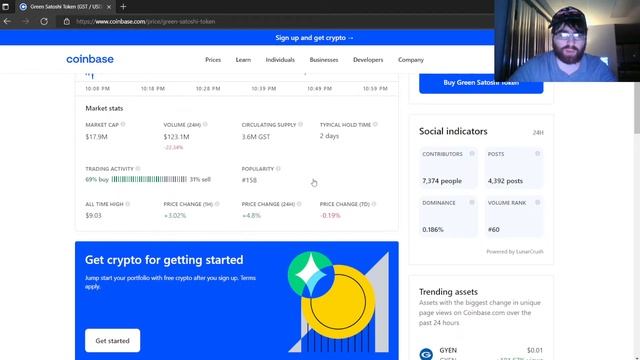Reload the page with refresh icon

click(44, 21)
